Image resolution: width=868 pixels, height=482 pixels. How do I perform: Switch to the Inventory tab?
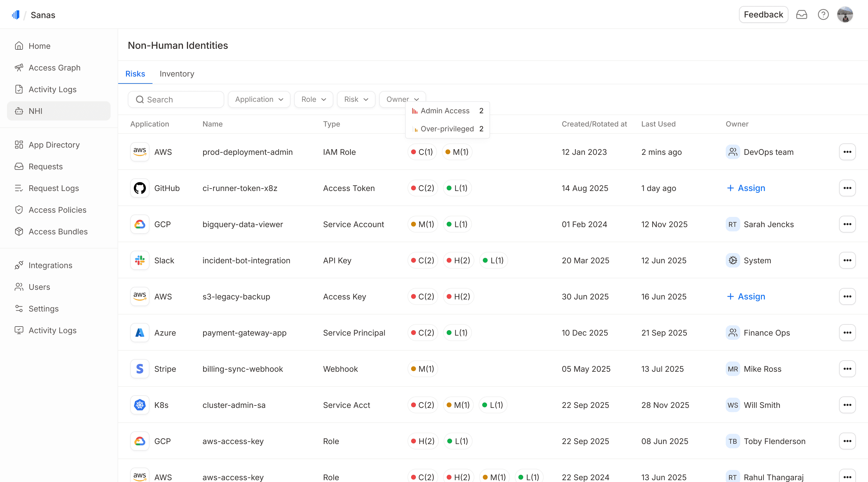pos(177,74)
